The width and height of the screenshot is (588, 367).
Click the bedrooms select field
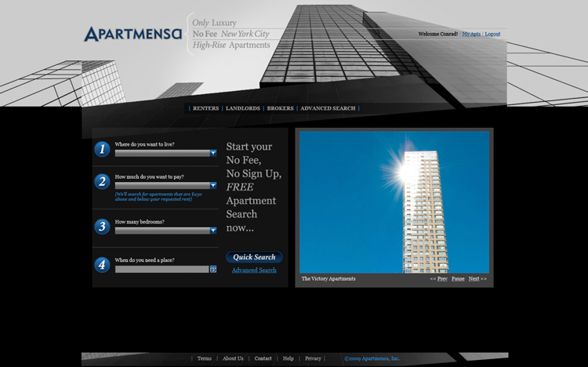(x=165, y=231)
